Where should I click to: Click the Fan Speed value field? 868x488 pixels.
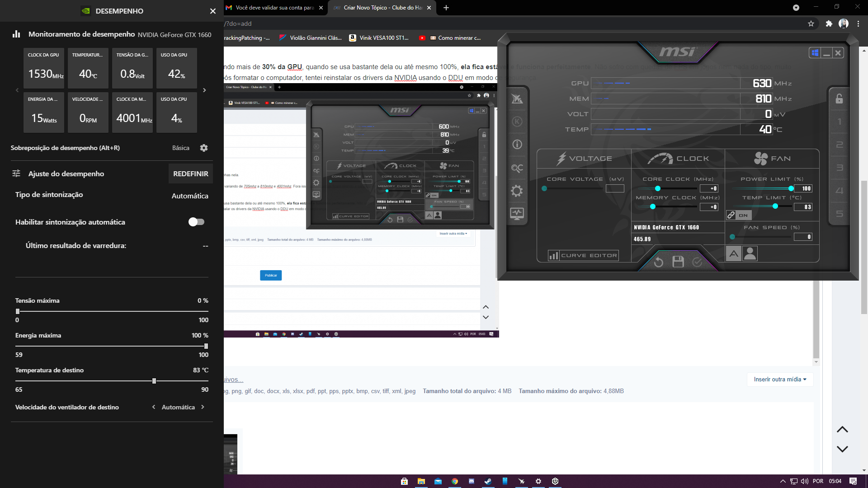point(803,237)
